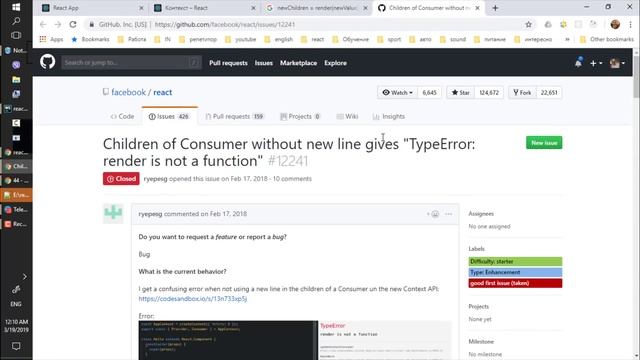Open the Chrome menu (three dots)
Viewport: 640px width, 360px height.
point(631,24)
